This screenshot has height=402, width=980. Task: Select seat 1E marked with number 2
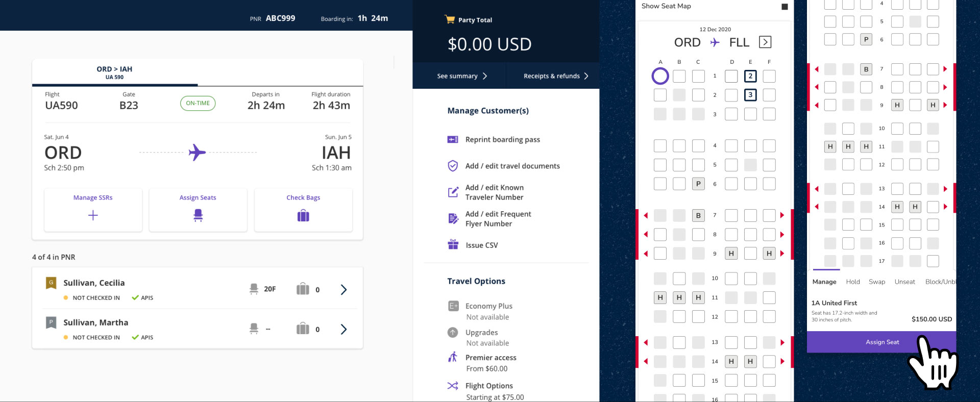(x=750, y=76)
